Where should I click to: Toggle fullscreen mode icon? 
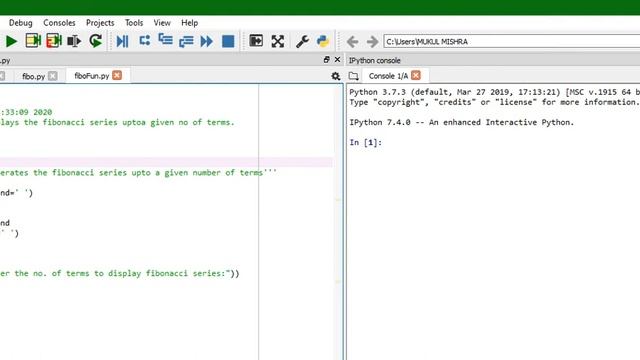tap(278, 41)
